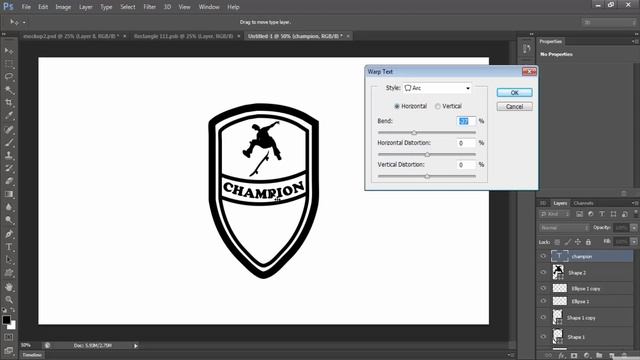This screenshot has height=360, width=640.
Task: Switch to the Channels tab
Action: point(583,203)
